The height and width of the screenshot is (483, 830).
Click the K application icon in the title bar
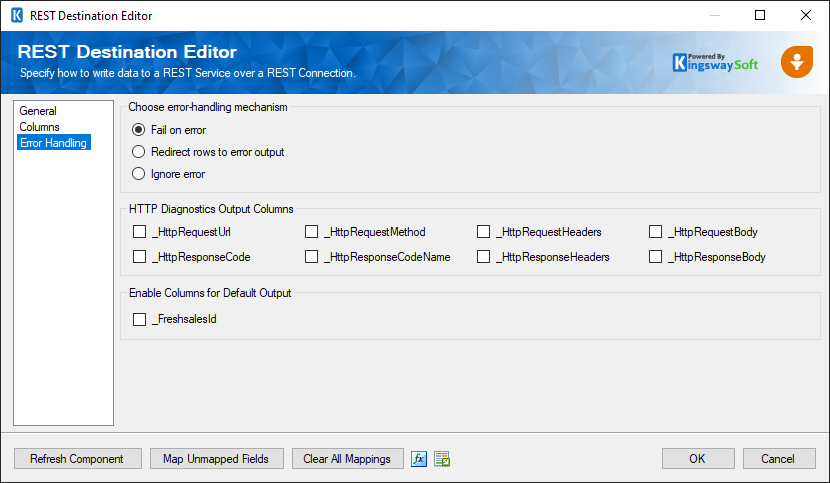(x=17, y=15)
